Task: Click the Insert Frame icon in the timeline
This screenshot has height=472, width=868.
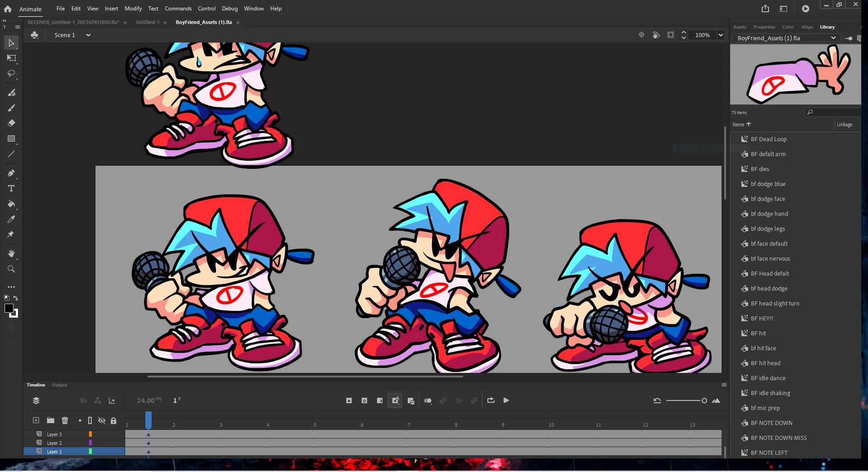Action: (x=380, y=400)
